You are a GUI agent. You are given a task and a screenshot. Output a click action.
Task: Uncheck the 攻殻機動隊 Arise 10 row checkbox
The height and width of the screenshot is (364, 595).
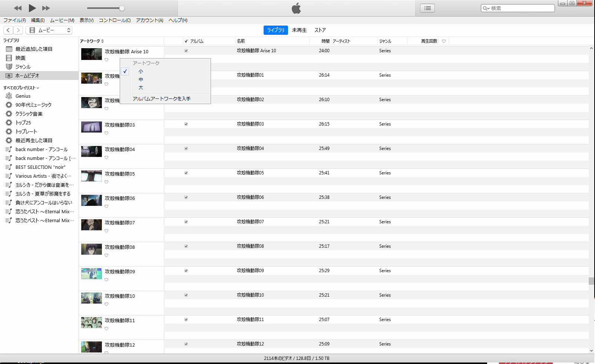[186, 51]
